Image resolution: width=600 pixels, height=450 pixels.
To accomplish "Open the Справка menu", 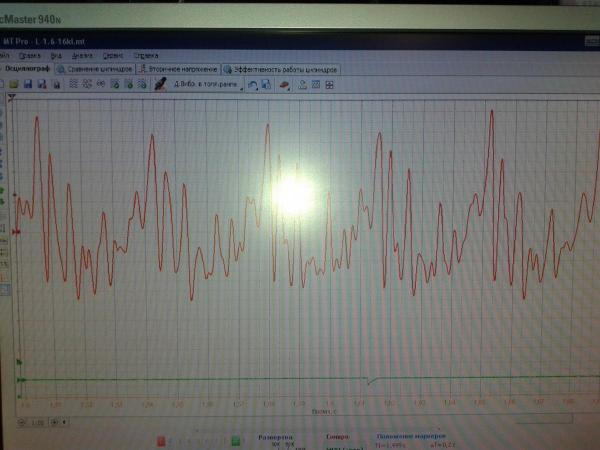I will 146,56.
